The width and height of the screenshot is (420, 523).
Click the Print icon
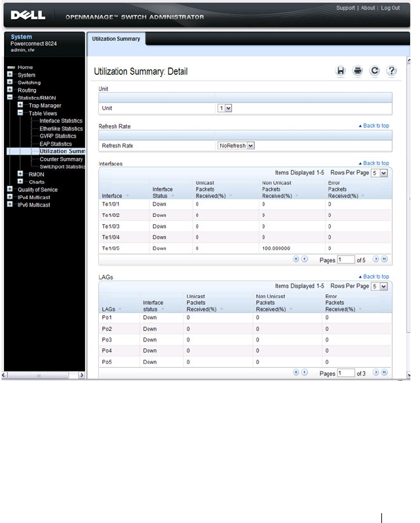click(x=358, y=71)
